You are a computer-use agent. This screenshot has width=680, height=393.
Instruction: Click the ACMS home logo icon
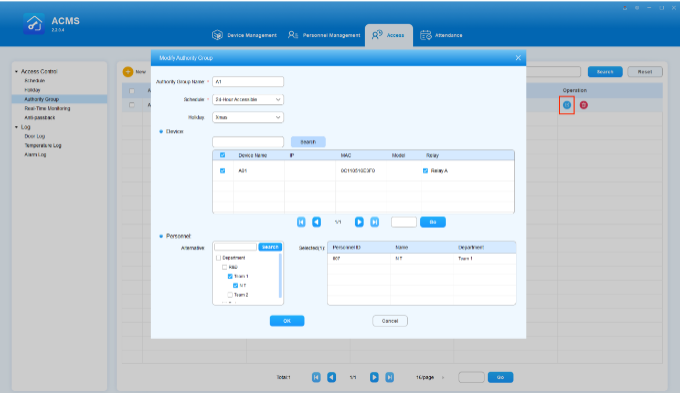coord(33,23)
